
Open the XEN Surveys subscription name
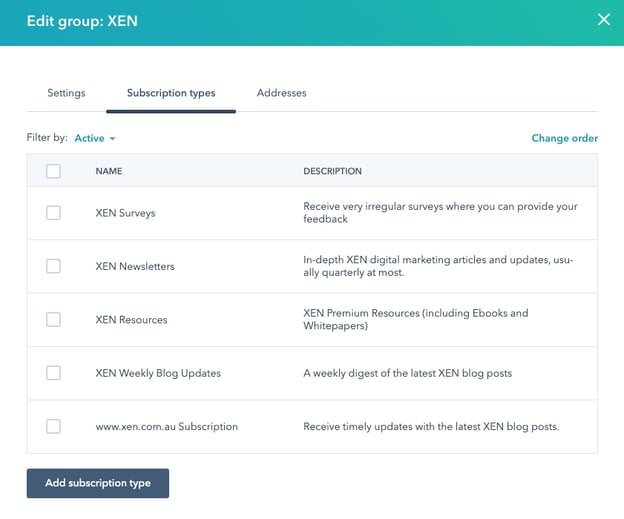(125, 213)
